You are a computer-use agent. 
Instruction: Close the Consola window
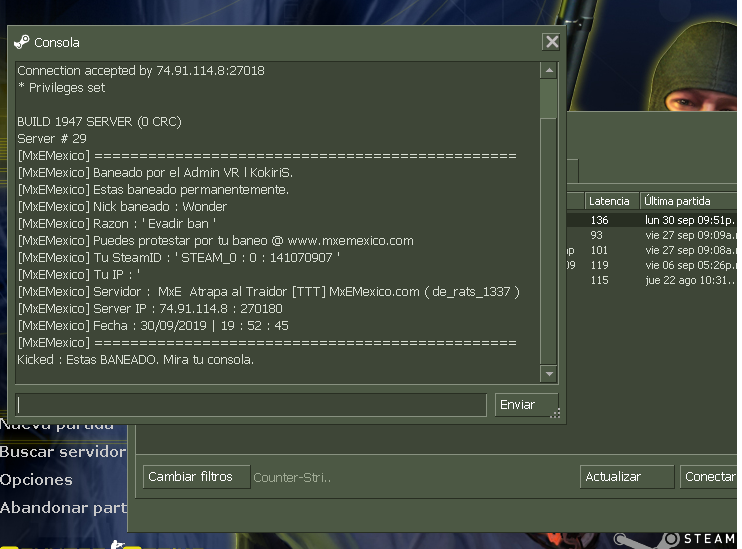tap(551, 42)
